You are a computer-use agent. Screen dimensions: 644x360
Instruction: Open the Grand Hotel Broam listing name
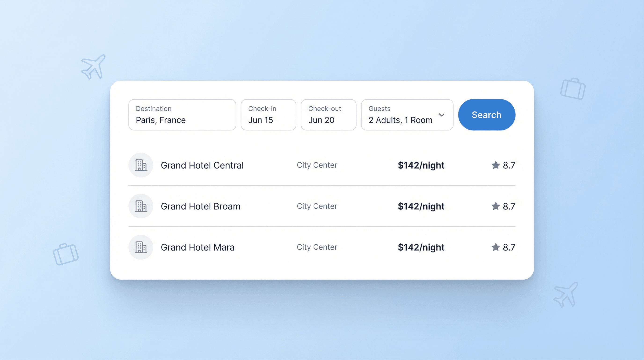(x=201, y=206)
